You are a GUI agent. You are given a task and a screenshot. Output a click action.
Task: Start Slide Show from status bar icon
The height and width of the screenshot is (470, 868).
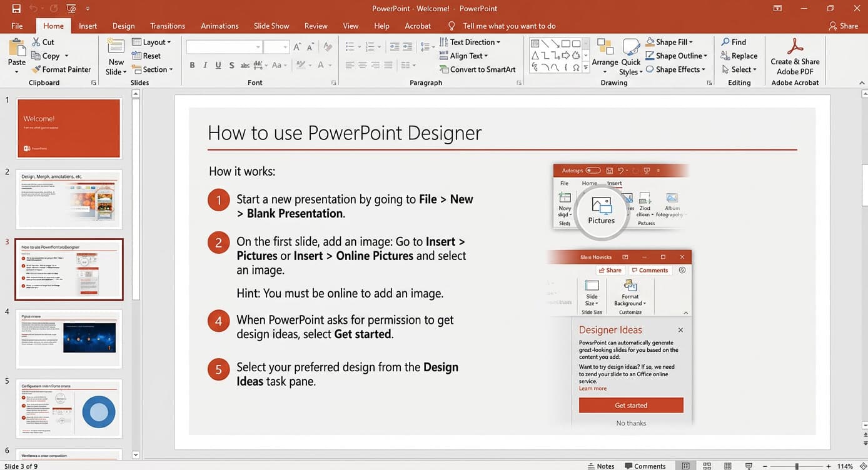click(749, 466)
